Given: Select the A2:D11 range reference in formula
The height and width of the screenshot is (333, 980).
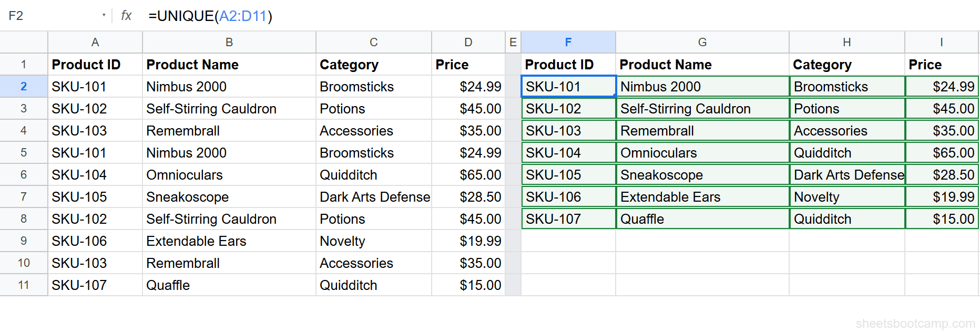Looking at the screenshot, I should tap(243, 16).
